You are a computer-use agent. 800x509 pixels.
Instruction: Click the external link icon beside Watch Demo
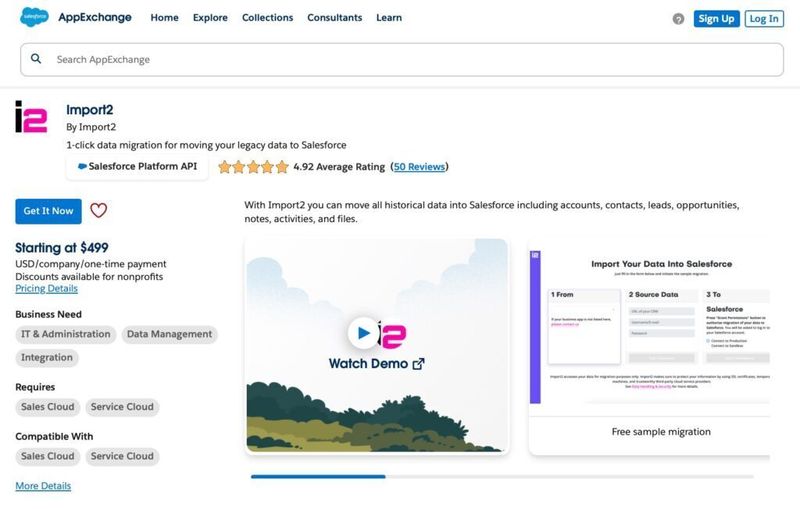click(x=418, y=364)
